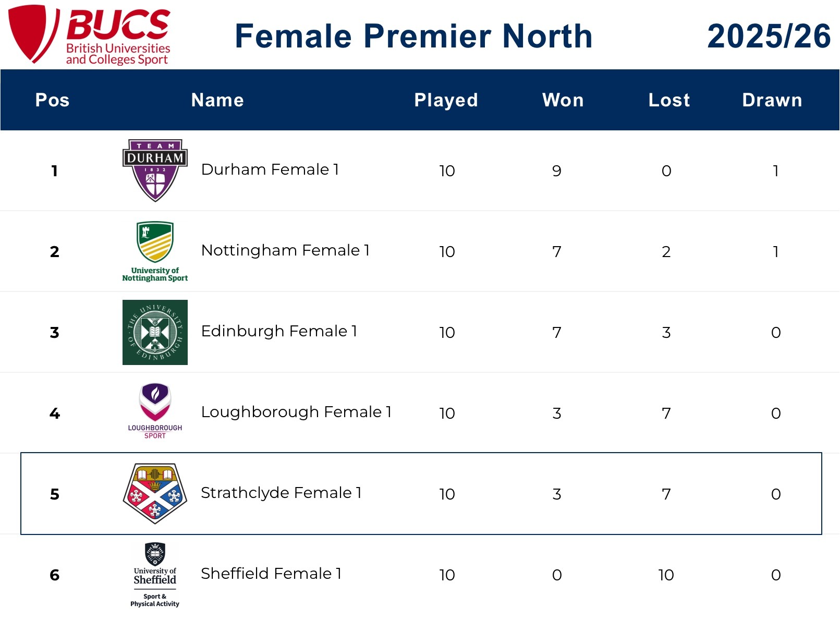Image resolution: width=840 pixels, height=620 pixels.
Task: Sort by the Won column header
Action: 563,100
